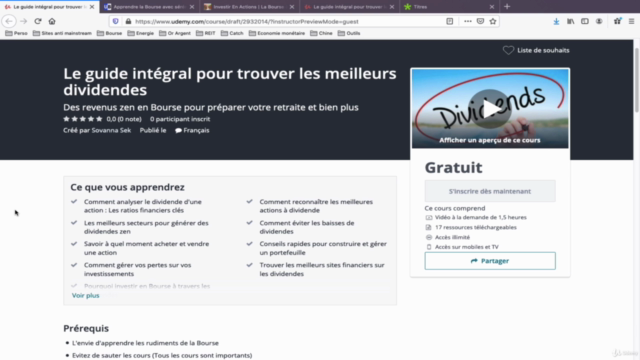
Task: Open the Energie bookmarks folder
Action: point(140,33)
